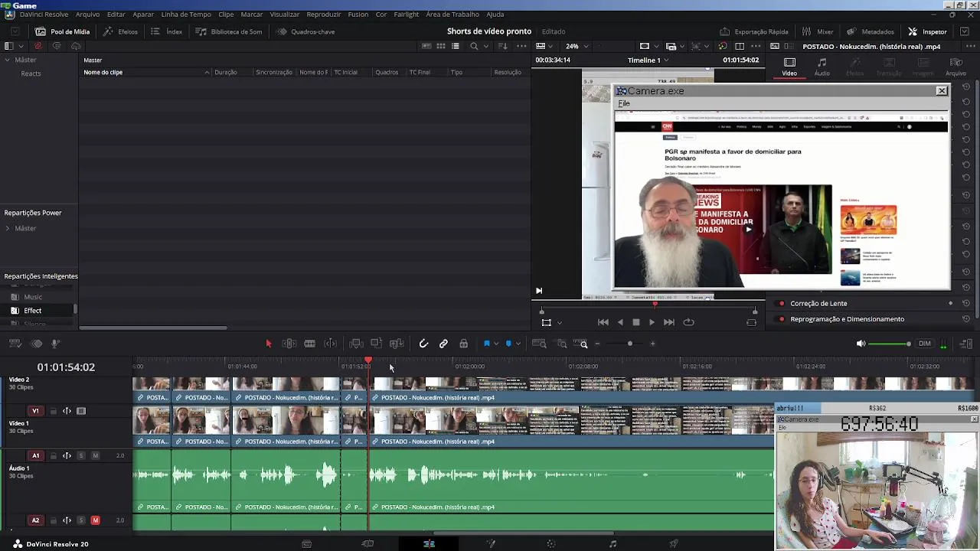Open the Arquivo menu
Viewport: 980px width, 551px height.
[87, 15]
